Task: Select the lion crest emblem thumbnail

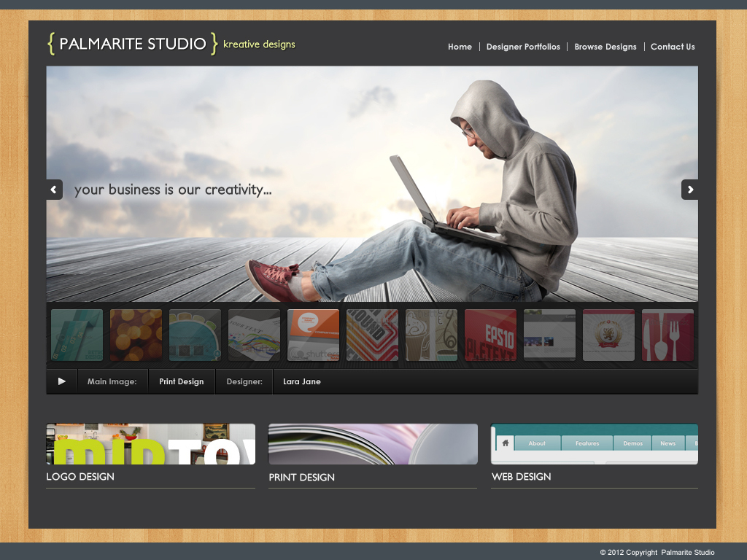Action: click(608, 335)
